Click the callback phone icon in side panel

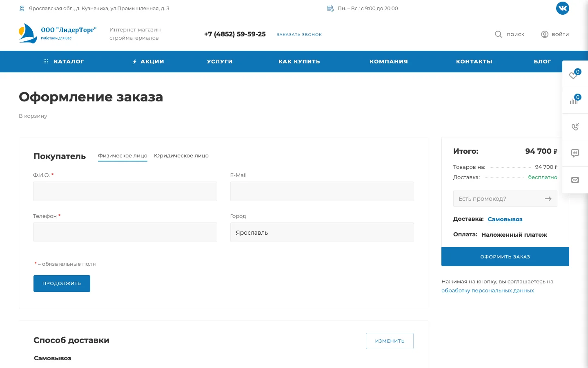click(x=575, y=127)
